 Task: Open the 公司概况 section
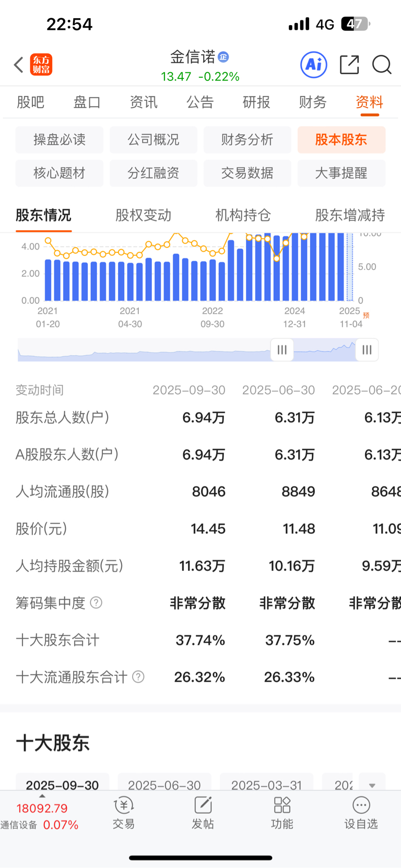click(154, 139)
